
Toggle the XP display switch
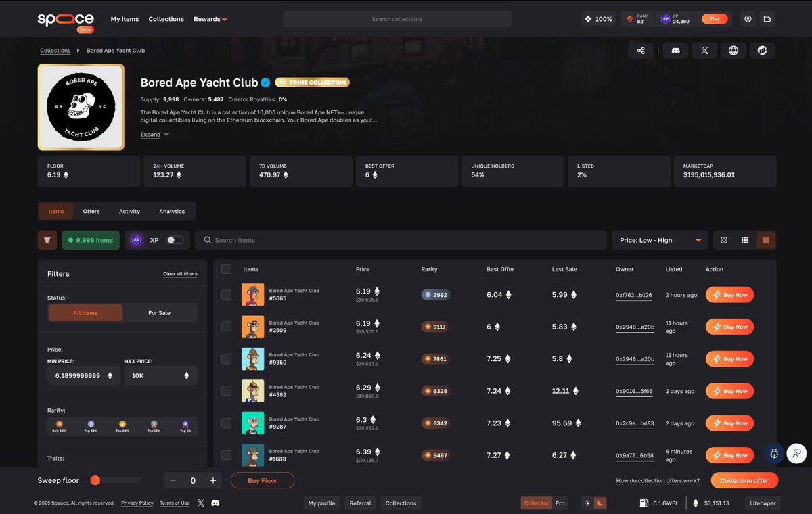point(173,240)
